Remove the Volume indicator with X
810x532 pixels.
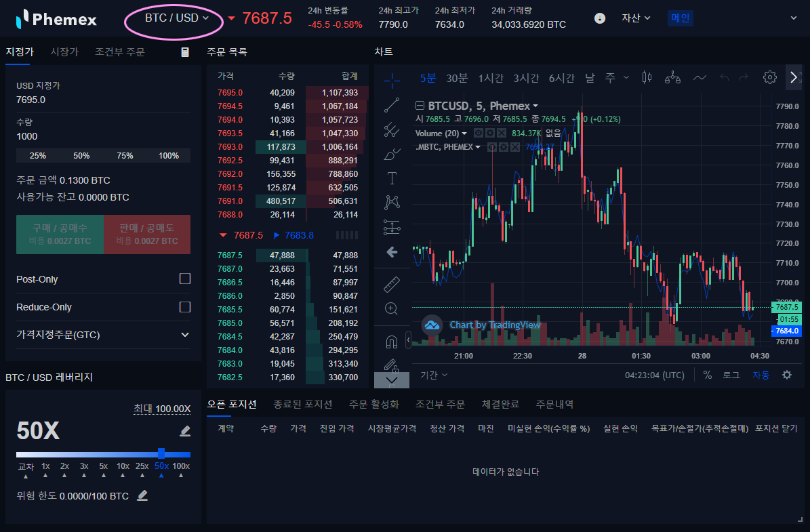[x=501, y=134]
